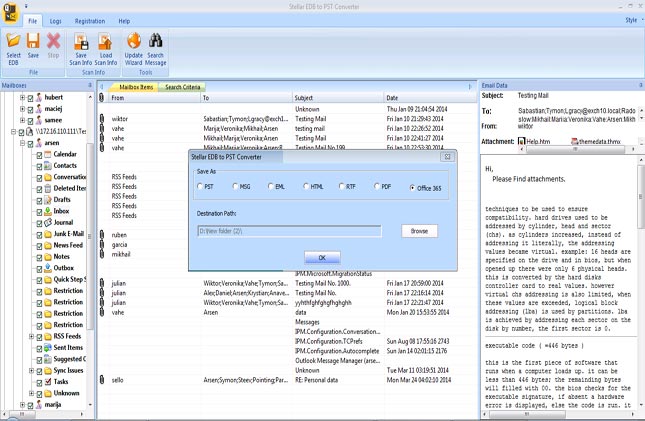Open Search Message binoculars tool
This screenshot has width=645, height=421.
[x=155, y=49]
